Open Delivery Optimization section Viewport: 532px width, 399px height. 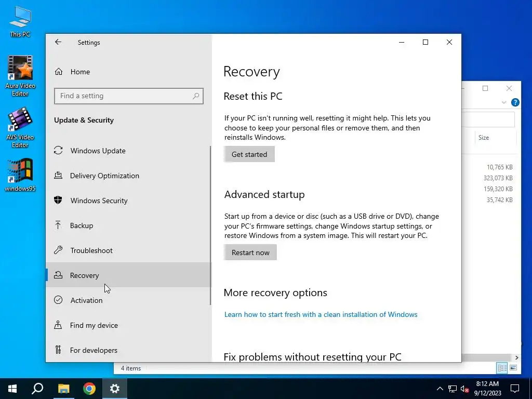(128, 176)
